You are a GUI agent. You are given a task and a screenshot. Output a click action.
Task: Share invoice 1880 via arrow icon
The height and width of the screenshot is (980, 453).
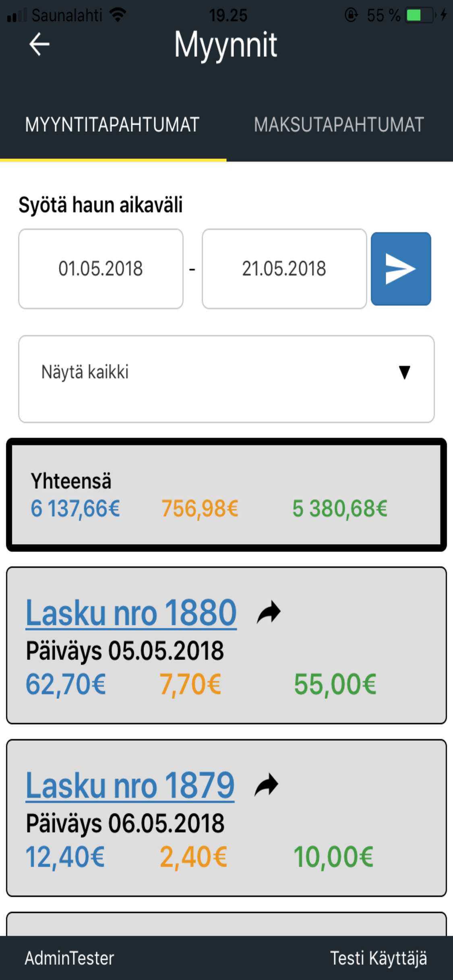pyautogui.click(x=269, y=612)
